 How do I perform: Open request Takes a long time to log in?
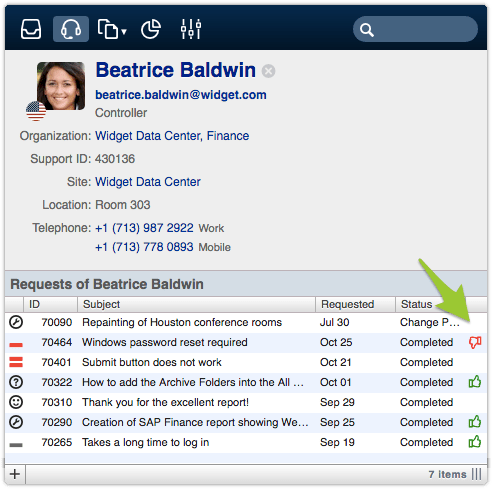[x=146, y=442]
